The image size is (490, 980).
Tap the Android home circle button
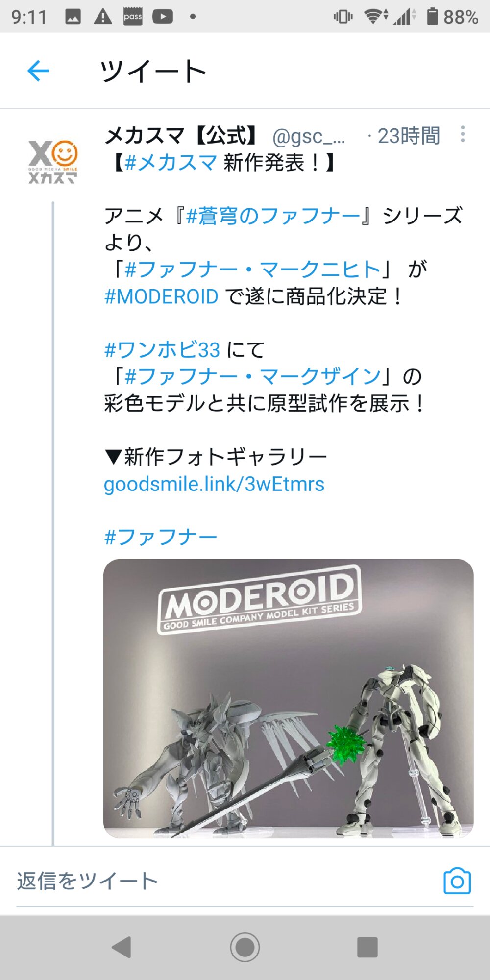click(245, 947)
